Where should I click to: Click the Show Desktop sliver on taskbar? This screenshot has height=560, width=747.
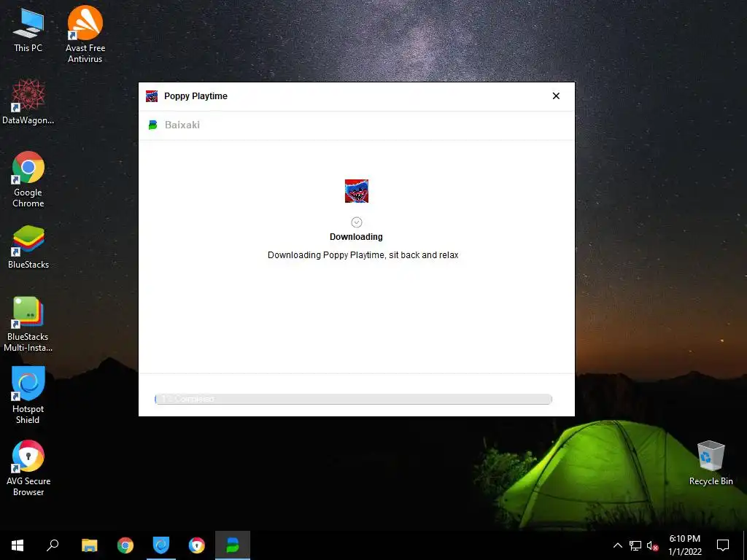(745, 545)
